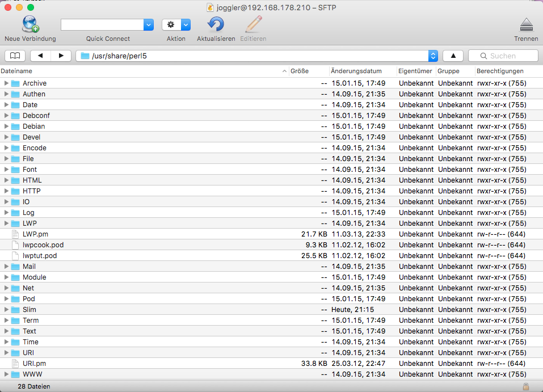Sort by Dateiname column header
The image size is (543, 392).
point(145,71)
